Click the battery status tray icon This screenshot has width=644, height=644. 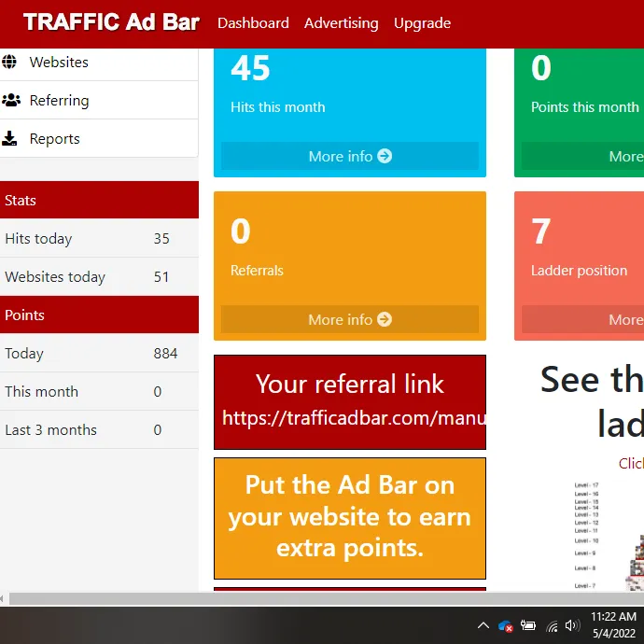pos(527,625)
